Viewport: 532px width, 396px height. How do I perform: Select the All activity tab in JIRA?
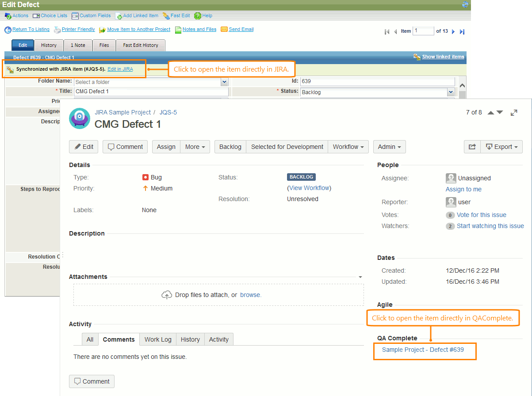click(90, 339)
